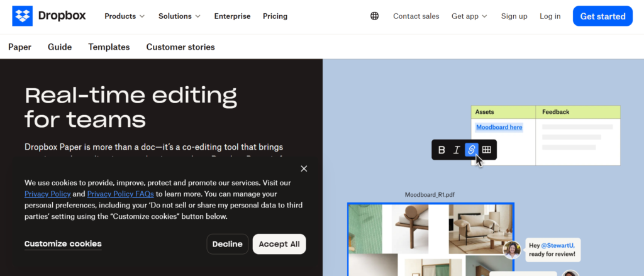Expand the Solutions dropdown menu
Viewport: 644px width, 276px height.
[x=179, y=16]
